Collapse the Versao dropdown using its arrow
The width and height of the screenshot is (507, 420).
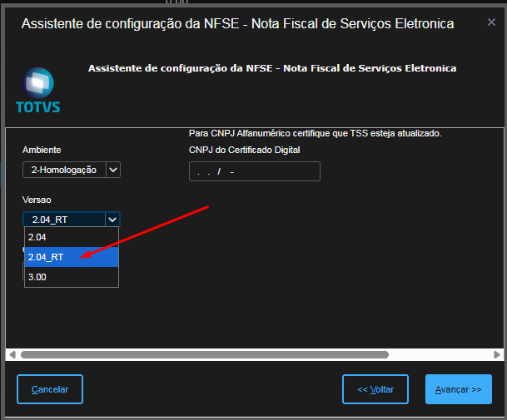tap(112, 220)
